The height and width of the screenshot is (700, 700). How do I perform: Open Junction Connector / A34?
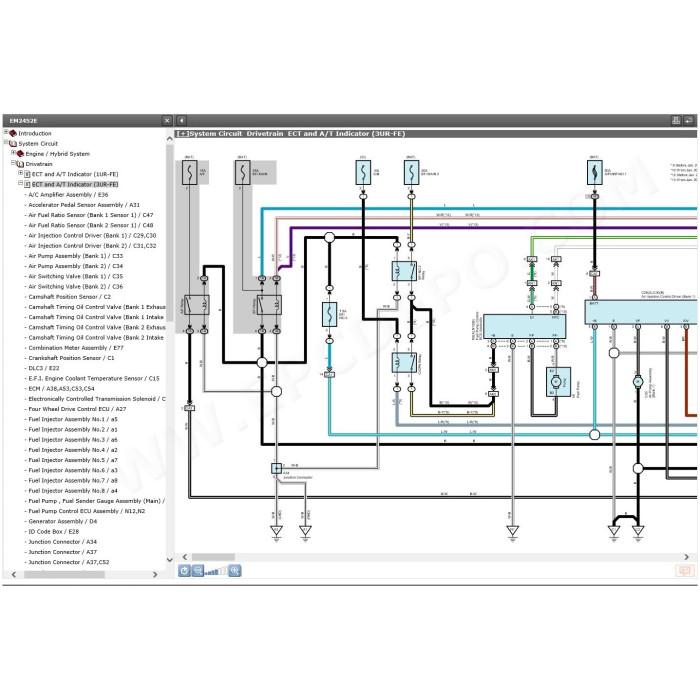pyautogui.click(x=62, y=542)
